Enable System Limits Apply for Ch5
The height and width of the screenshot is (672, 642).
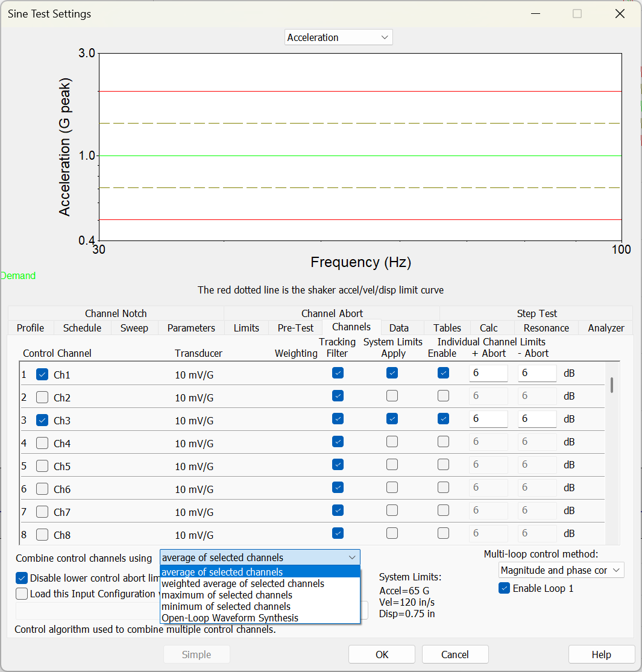point(392,464)
